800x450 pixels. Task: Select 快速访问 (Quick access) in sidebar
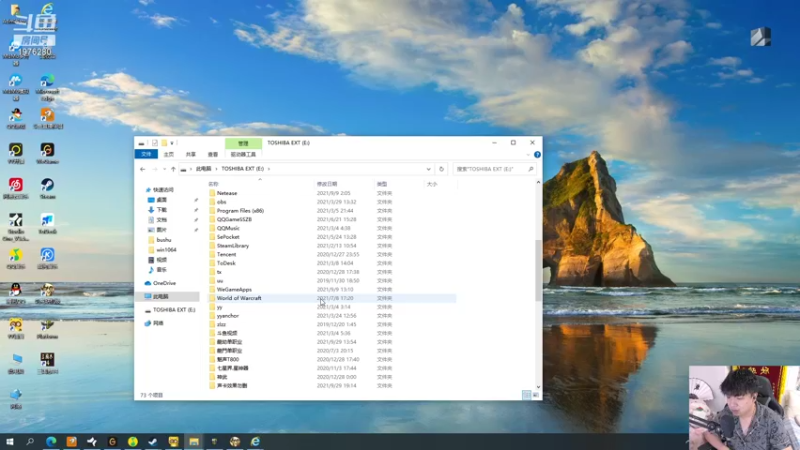point(163,190)
